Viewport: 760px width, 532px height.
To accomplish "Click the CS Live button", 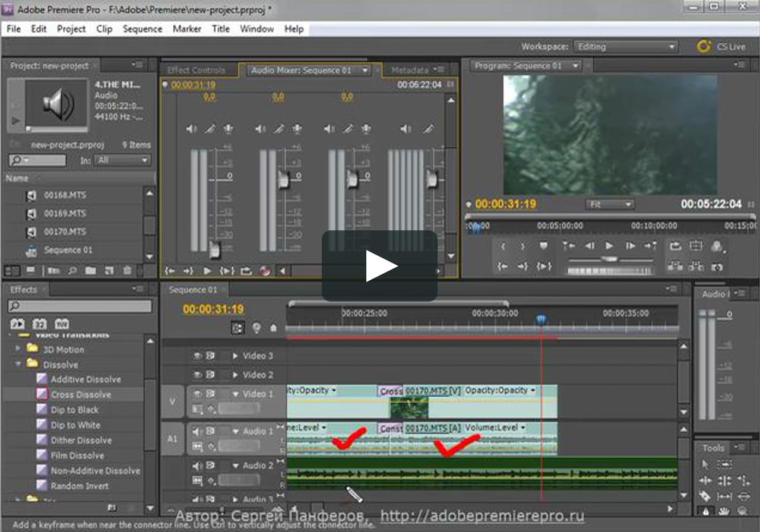I will (721, 46).
